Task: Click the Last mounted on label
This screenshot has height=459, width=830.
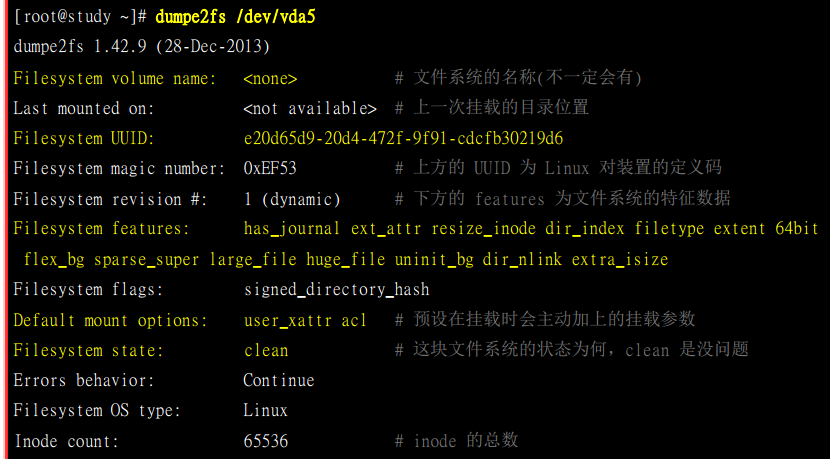Action: point(80,108)
